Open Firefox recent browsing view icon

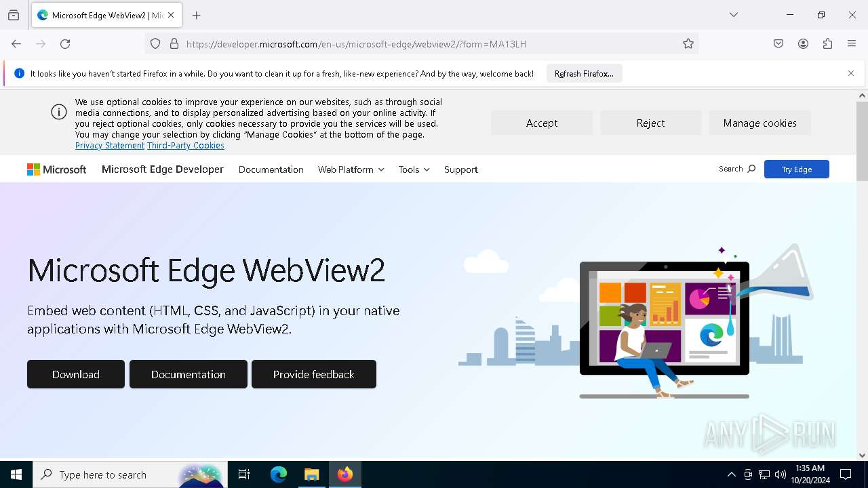click(14, 15)
